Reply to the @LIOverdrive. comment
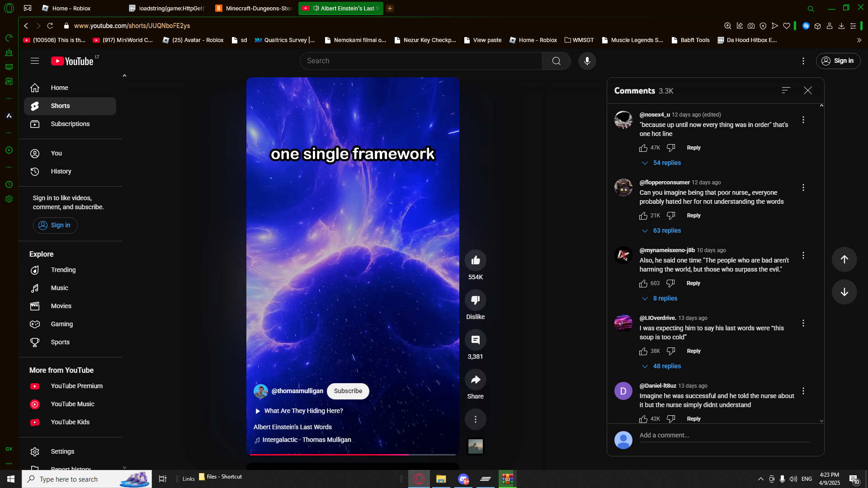 click(x=693, y=351)
